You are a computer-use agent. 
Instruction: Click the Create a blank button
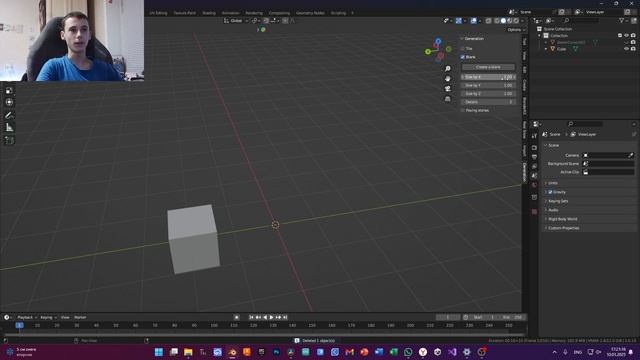click(x=488, y=67)
